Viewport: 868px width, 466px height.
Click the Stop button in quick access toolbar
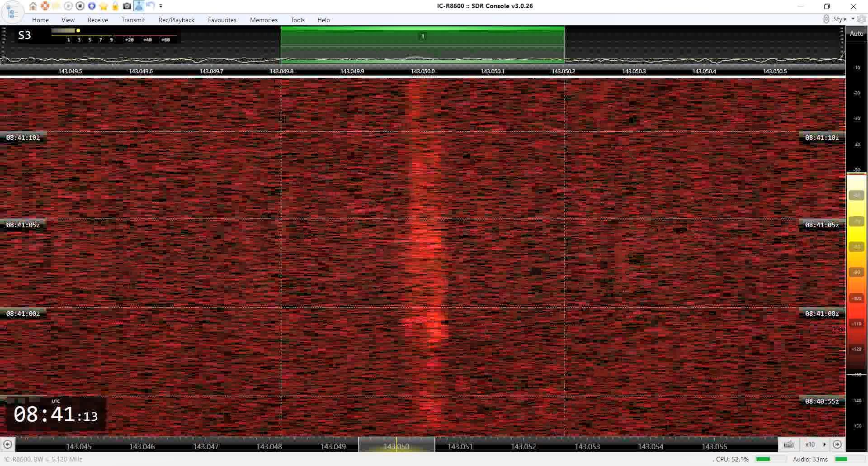coord(80,6)
